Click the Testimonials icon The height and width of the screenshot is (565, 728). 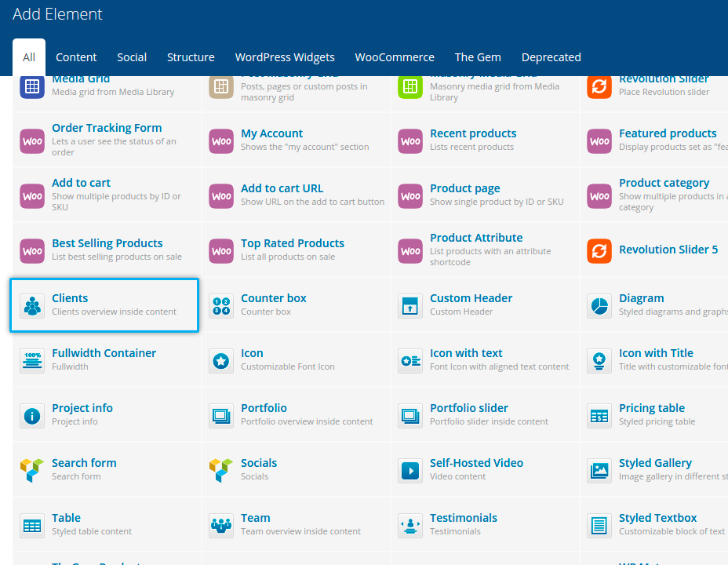point(410,526)
